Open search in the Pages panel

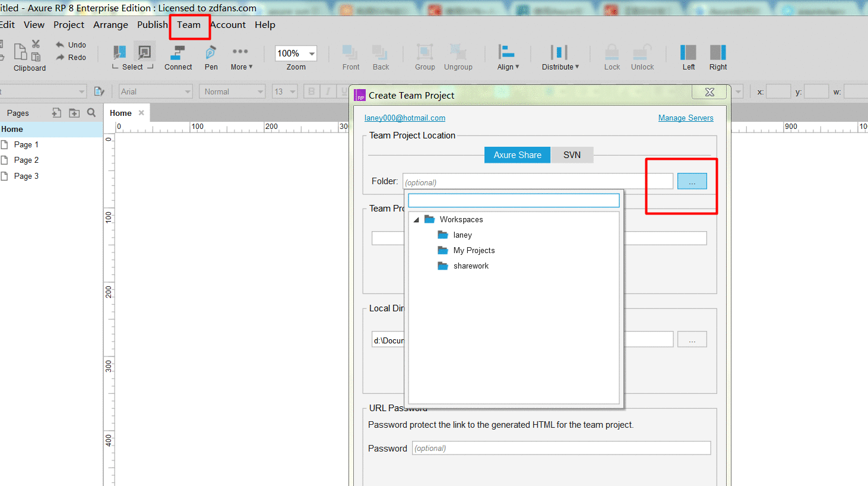(x=91, y=113)
